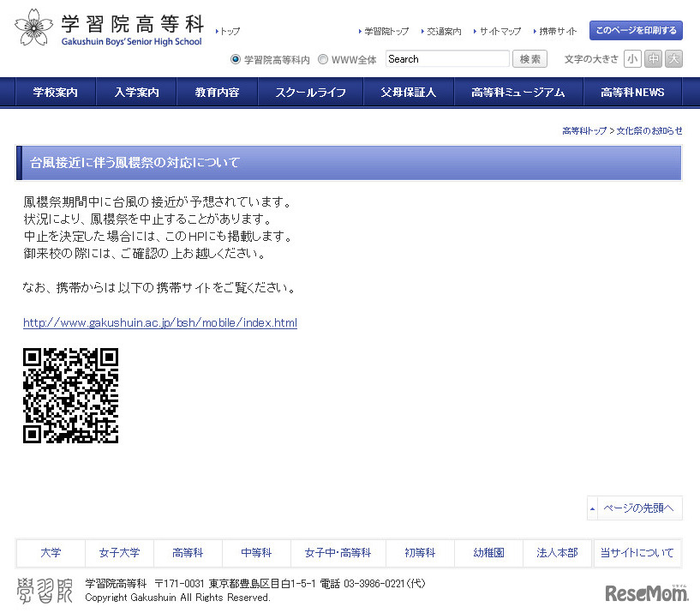Click the 學習院 calligraphy logo in footer

coord(45,589)
